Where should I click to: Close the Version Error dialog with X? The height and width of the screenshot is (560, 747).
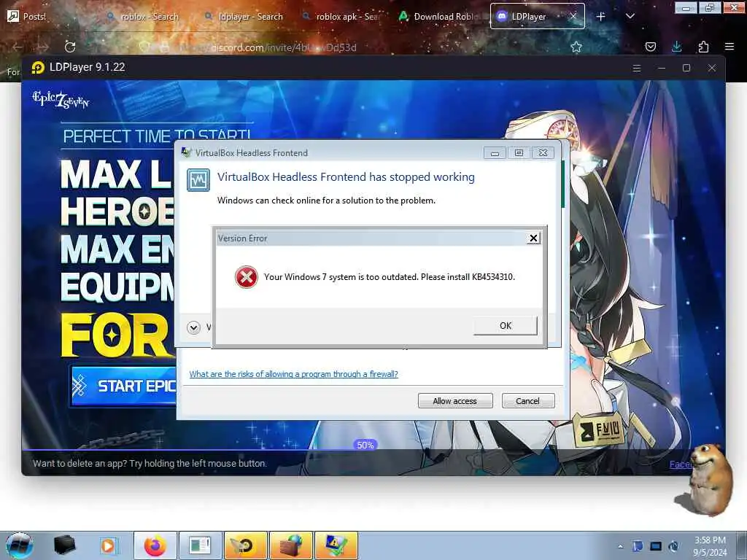click(x=533, y=238)
